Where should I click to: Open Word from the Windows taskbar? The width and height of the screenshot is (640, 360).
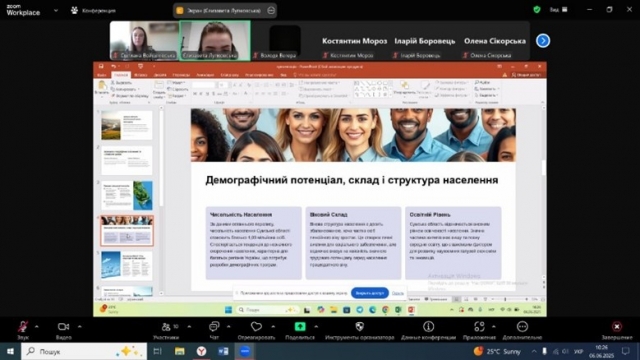(x=223, y=351)
